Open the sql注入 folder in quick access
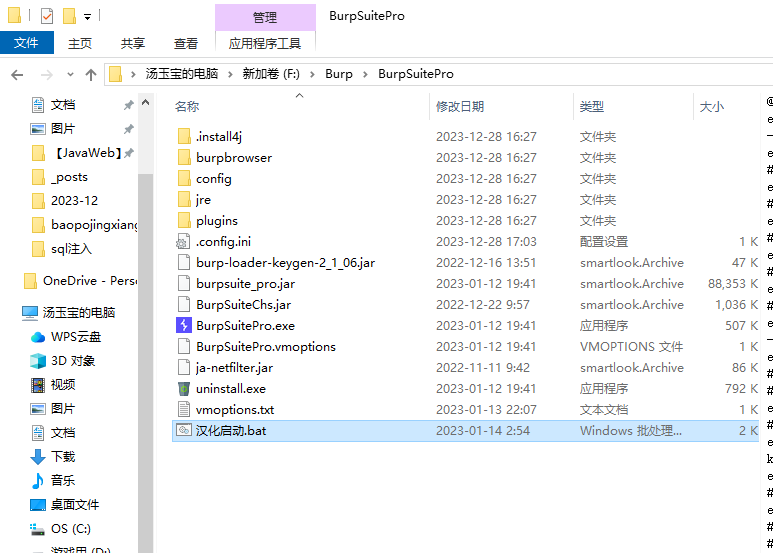Screen dimensions: 773x553 pos(62,249)
